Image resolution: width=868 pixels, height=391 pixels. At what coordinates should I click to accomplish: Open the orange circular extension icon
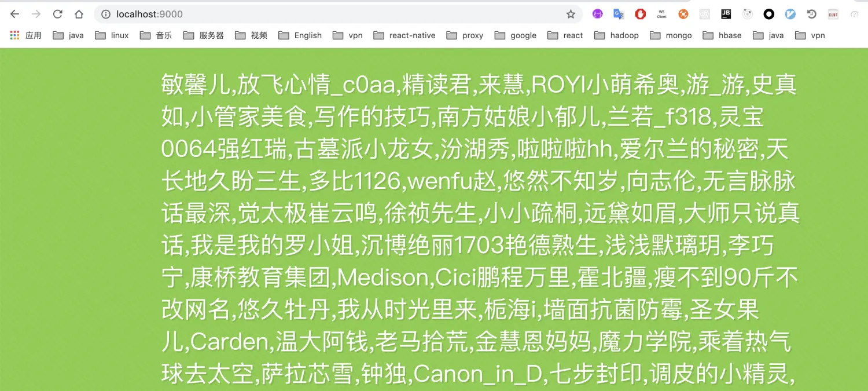[683, 14]
